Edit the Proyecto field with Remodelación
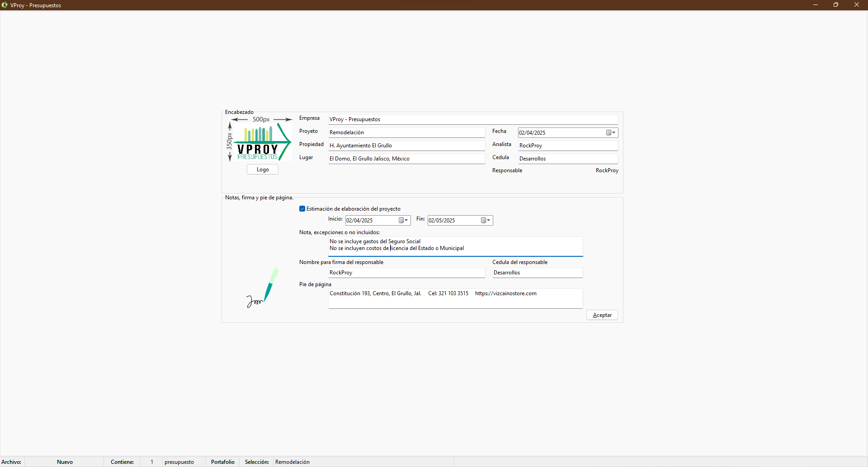 click(x=406, y=132)
